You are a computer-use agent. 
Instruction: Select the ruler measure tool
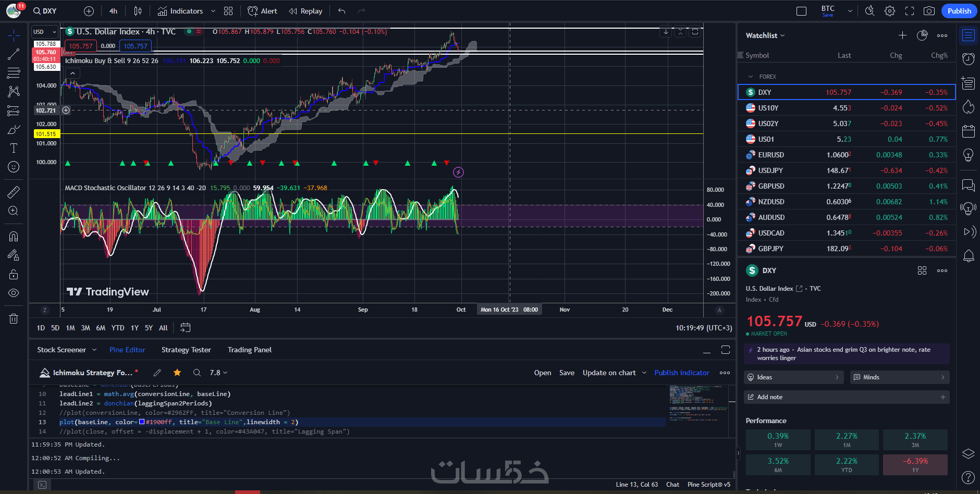pos(14,192)
